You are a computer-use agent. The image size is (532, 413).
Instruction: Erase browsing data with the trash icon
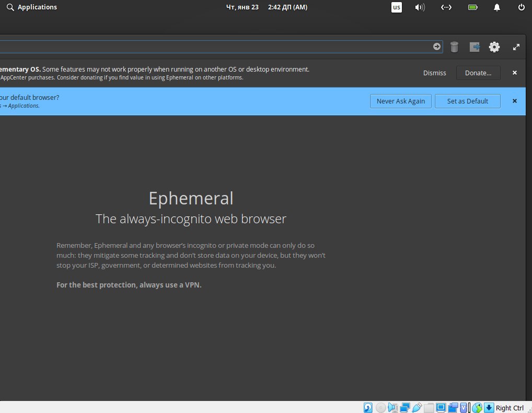pyautogui.click(x=454, y=47)
